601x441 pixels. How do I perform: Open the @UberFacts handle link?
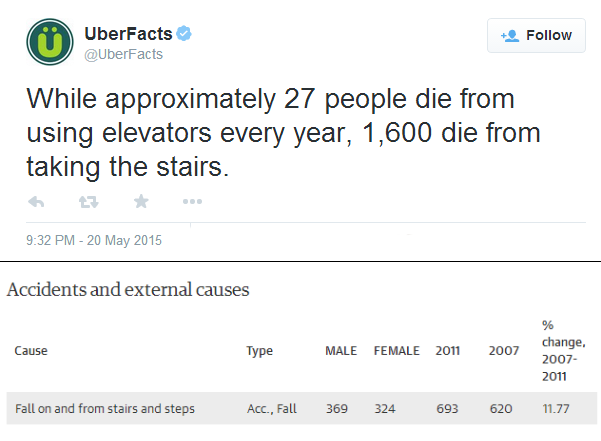tap(123, 54)
